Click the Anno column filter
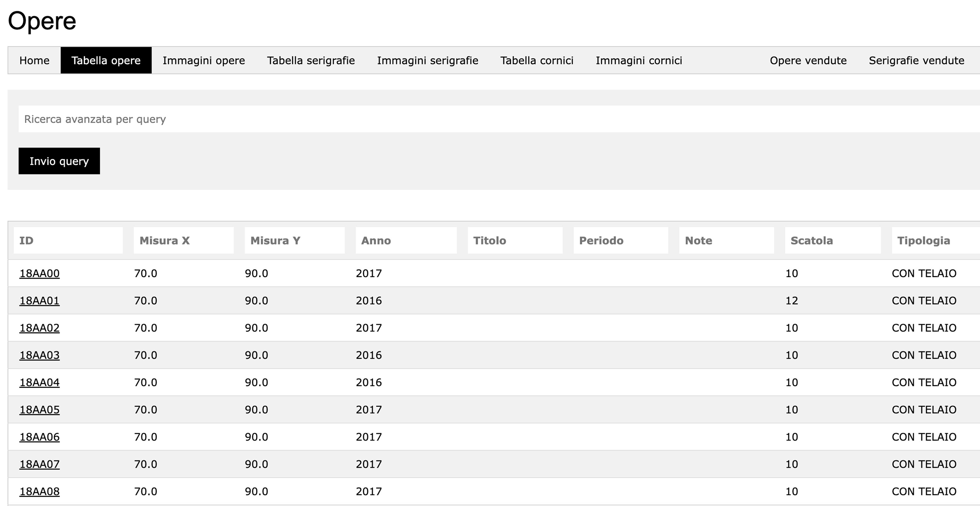Image resolution: width=980 pixels, height=506 pixels. tap(406, 241)
